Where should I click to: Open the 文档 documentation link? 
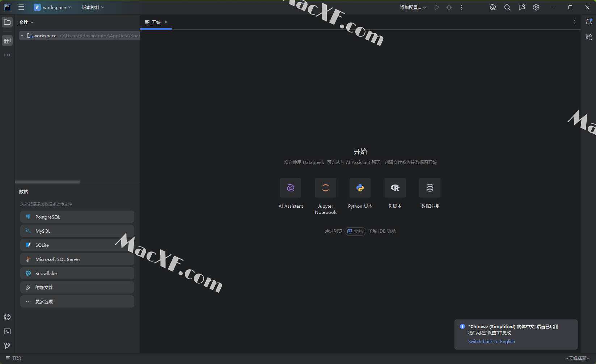pos(355,231)
